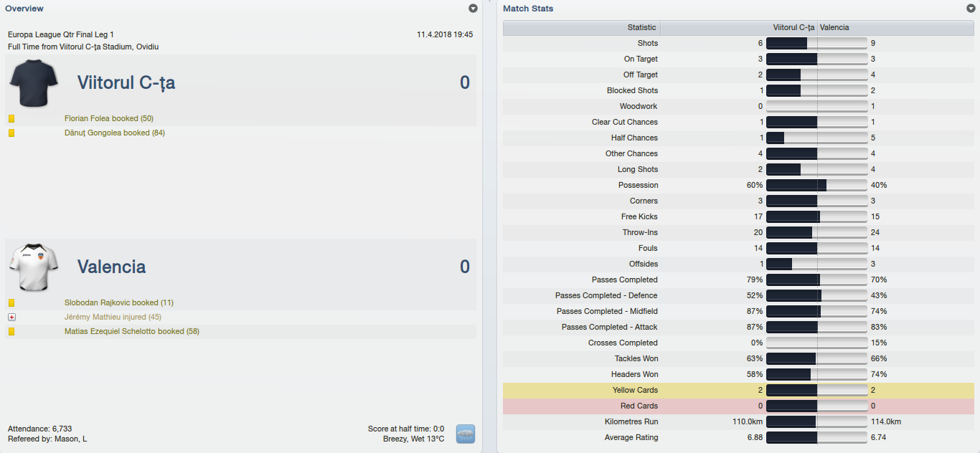
Task: Expand the Overview panel dropdown arrow
Action: tap(473, 9)
